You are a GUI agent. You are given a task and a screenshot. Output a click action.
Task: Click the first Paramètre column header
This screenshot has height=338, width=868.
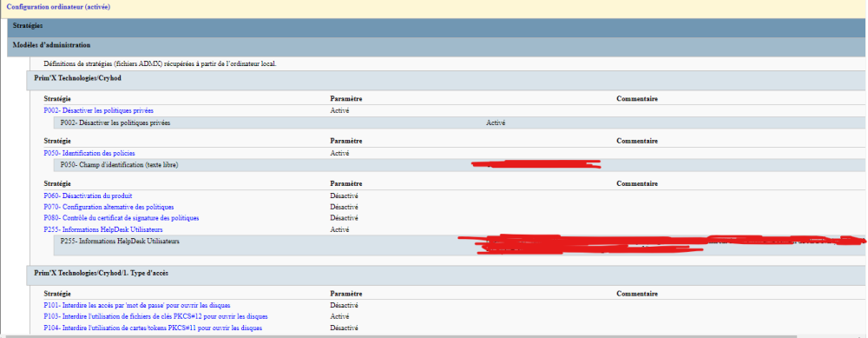pyautogui.click(x=346, y=99)
